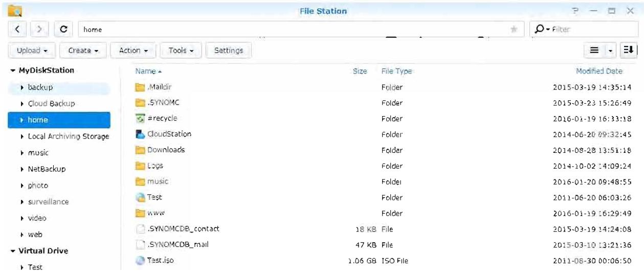Click the filter magnifier icon
The image size is (644, 272).
tap(540, 30)
